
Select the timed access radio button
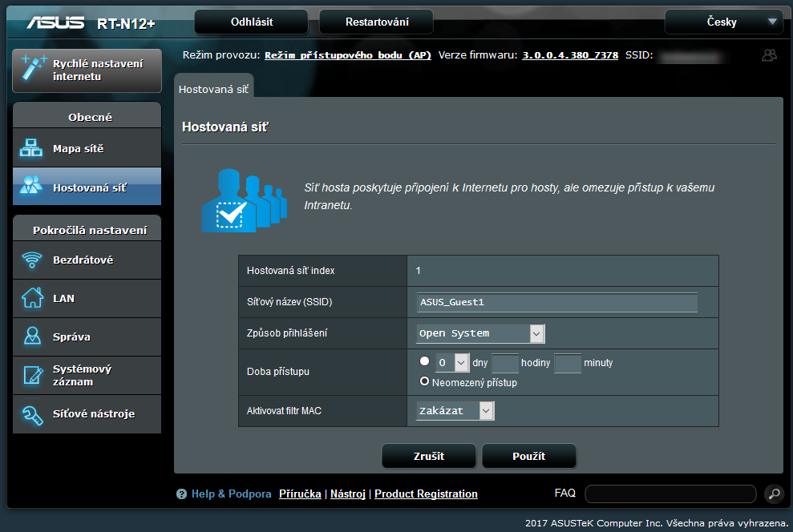pos(424,361)
